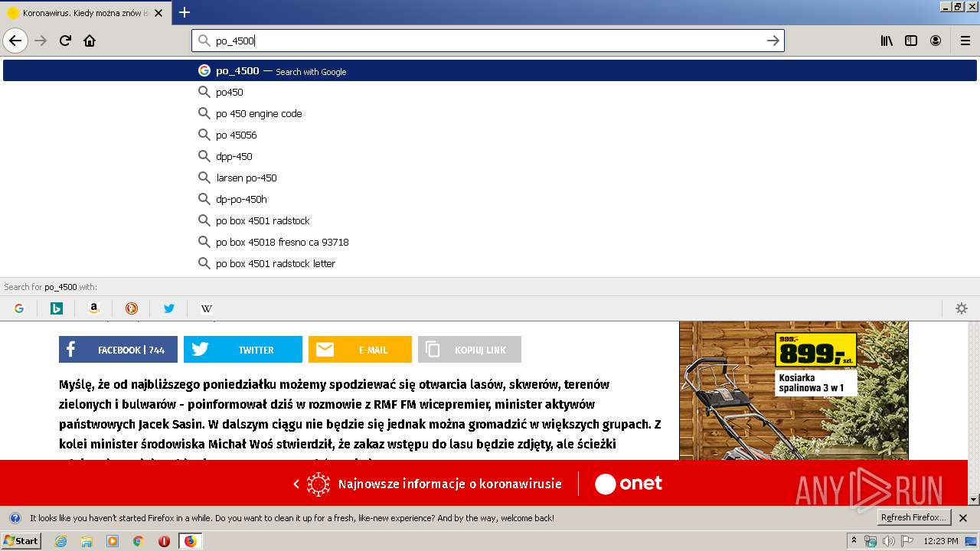
Task: Dismiss the Firefox refresh notification bar
Action: [x=963, y=518]
